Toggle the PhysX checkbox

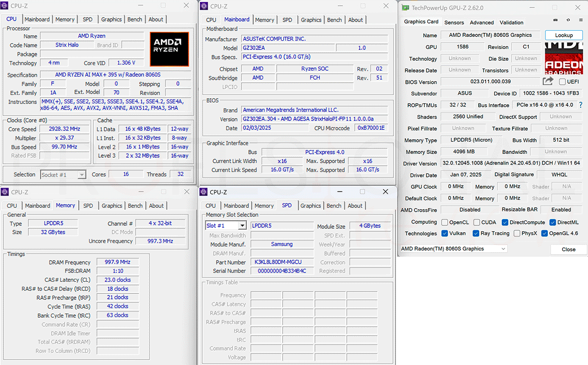point(517,234)
